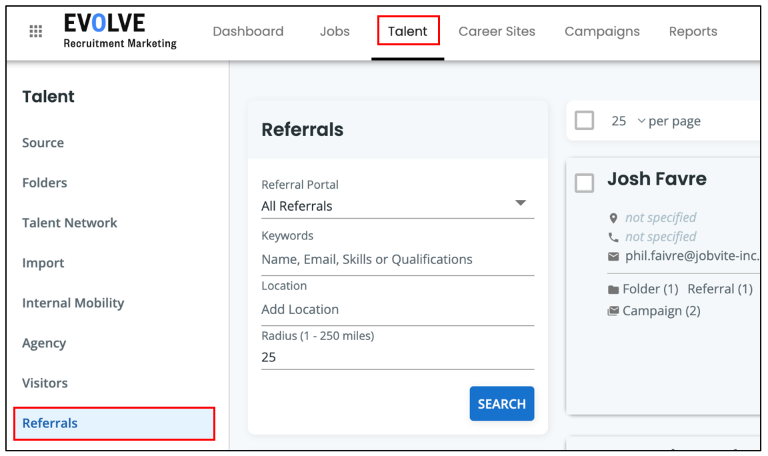Viewport: 768px width, 456px height.
Task: Open Internal Mobility in the sidebar
Action: 73,303
